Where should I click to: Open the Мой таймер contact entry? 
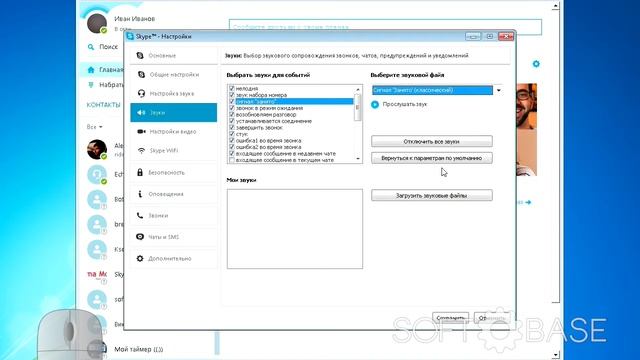pos(139,349)
